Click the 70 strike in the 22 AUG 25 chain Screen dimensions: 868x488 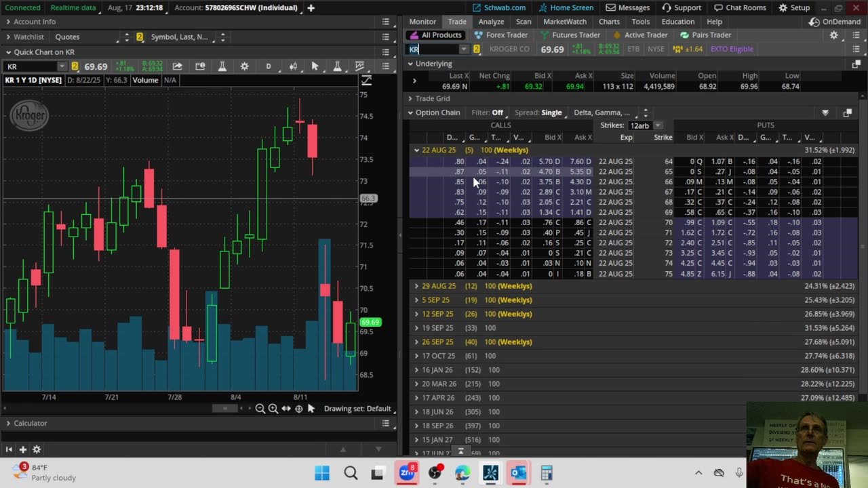[669, 222]
